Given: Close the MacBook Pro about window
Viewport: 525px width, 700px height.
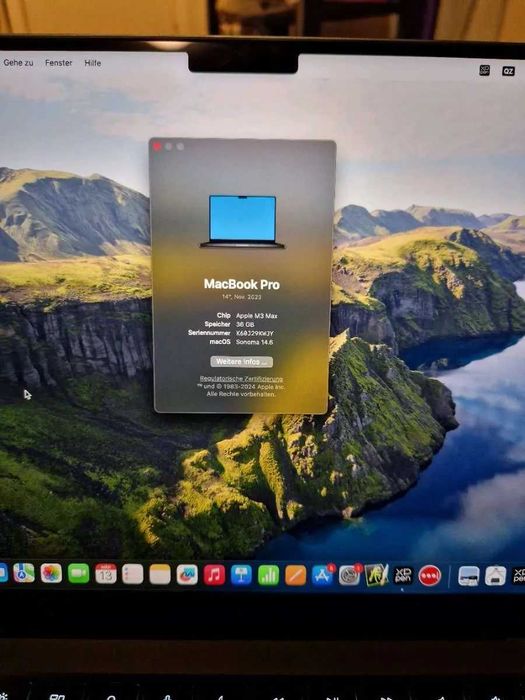Looking at the screenshot, I should pos(157,146).
